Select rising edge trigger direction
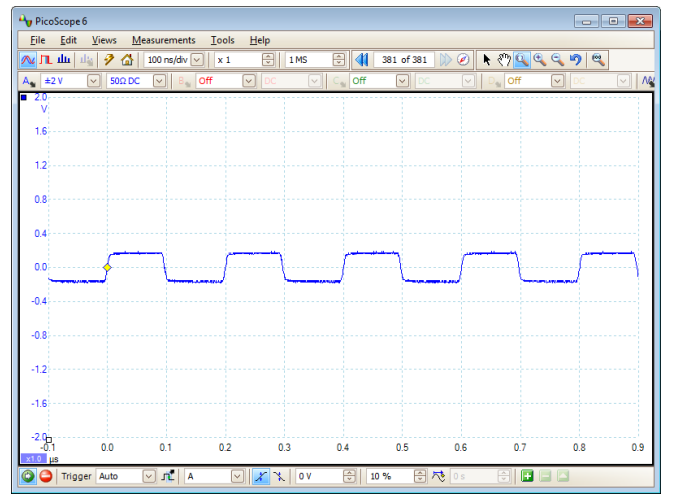 [x=261, y=476]
